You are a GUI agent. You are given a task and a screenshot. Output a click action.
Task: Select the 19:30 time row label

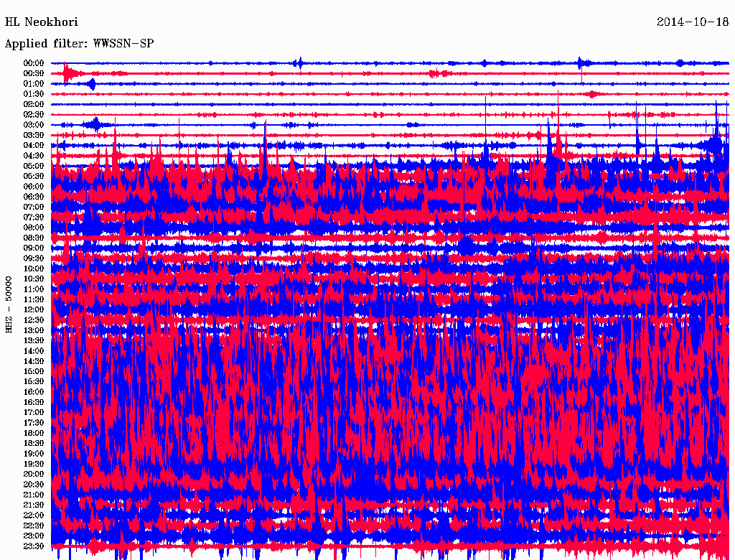coord(34,465)
